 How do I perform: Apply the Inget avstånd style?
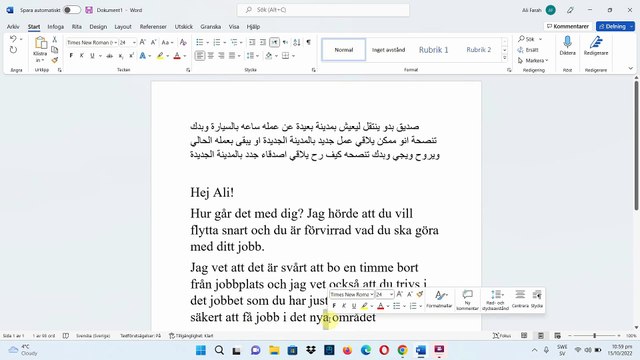point(389,50)
